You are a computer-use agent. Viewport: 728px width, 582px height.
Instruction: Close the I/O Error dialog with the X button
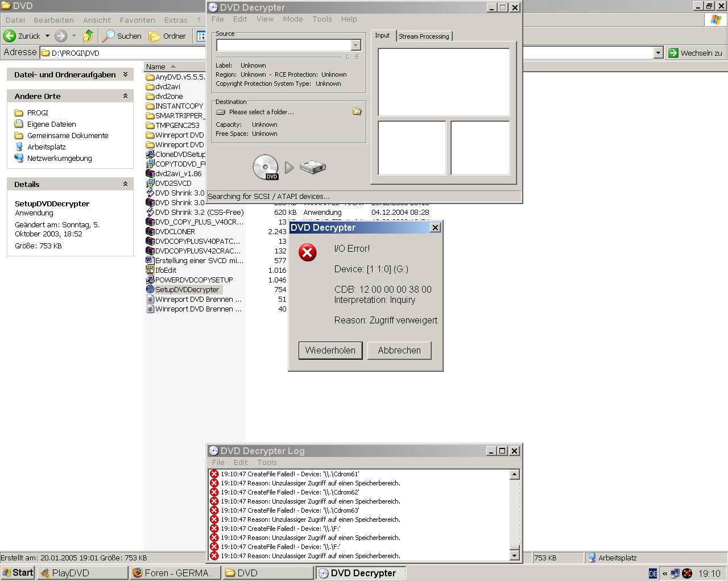435,227
